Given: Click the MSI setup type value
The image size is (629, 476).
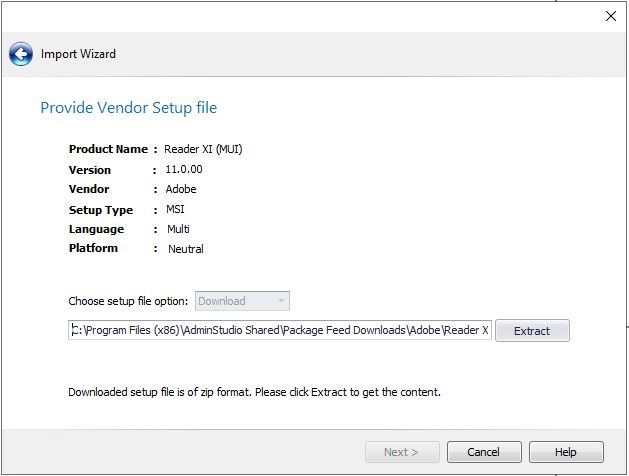Looking at the screenshot, I should [x=174, y=209].
